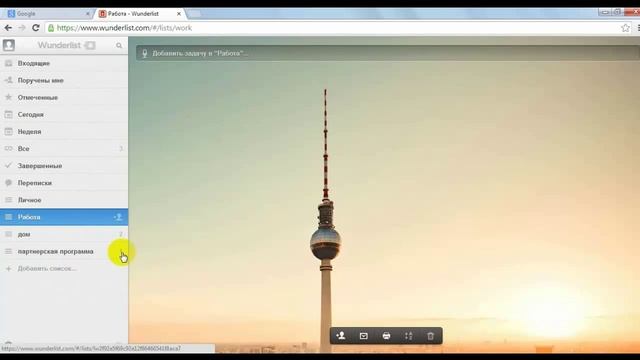The image size is (640, 360).
Task: Open the дом list
Action: [x=64, y=234]
